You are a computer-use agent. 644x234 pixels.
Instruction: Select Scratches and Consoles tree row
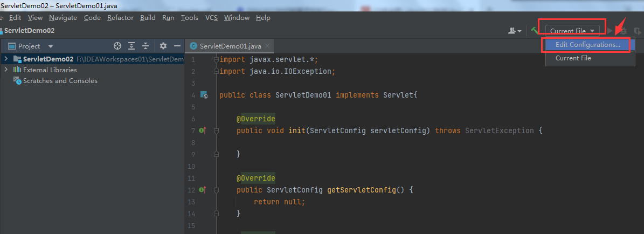pyautogui.click(x=92, y=80)
